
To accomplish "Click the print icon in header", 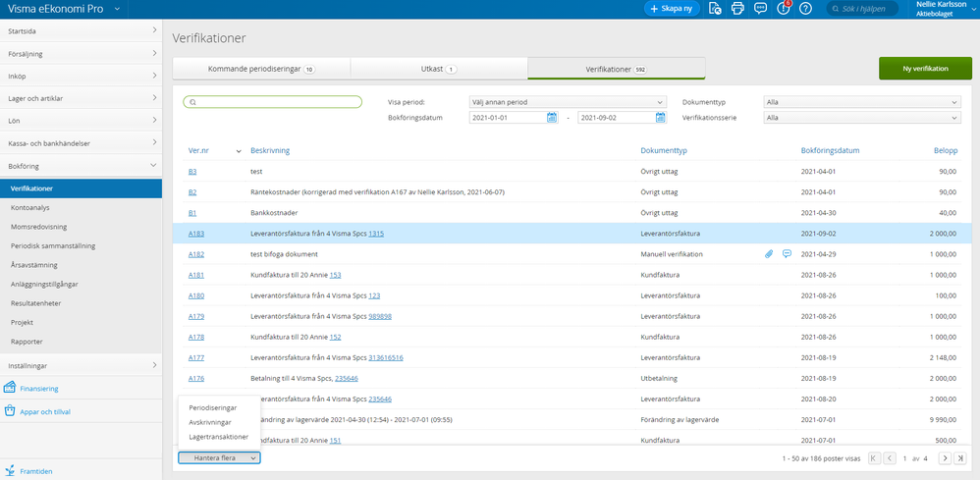I will tap(737, 9).
